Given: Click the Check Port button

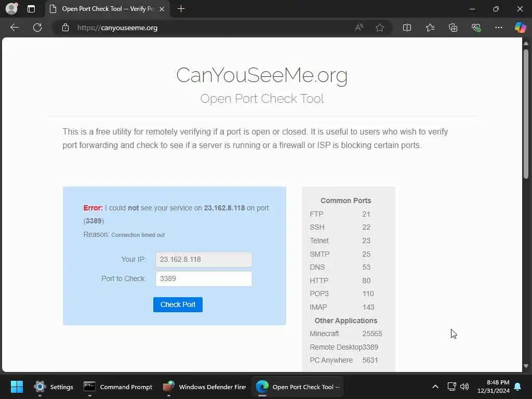Looking at the screenshot, I should (x=178, y=304).
